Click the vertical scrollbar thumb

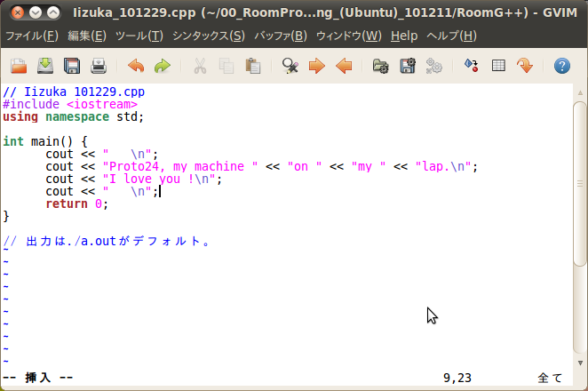click(580, 183)
